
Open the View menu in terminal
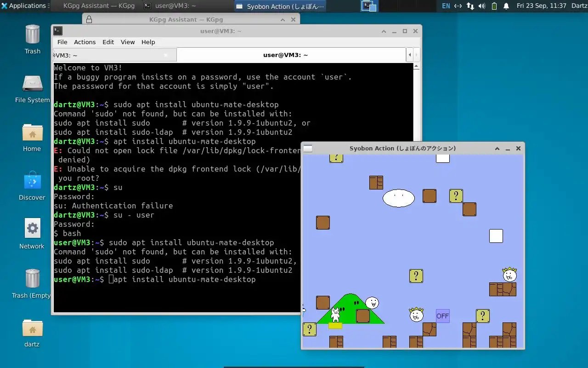click(128, 42)
